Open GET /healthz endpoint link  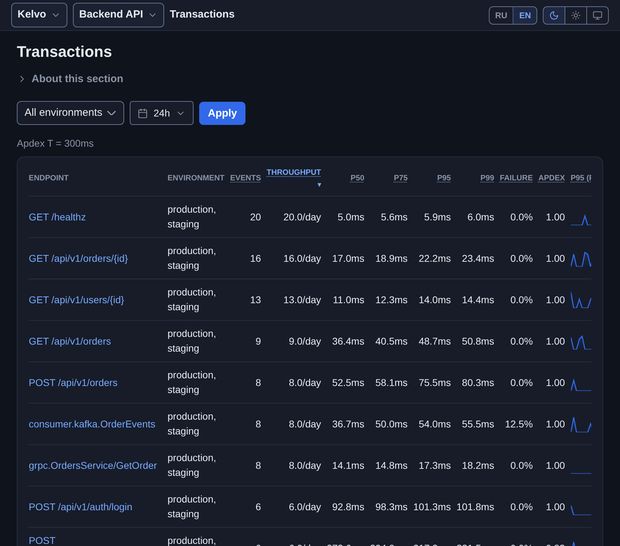pos(57,217)
